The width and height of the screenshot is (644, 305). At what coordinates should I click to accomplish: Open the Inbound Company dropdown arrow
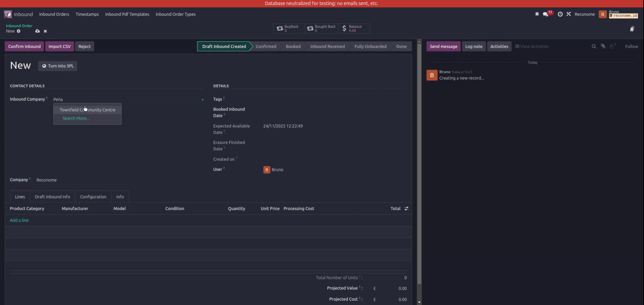(202, 100)
